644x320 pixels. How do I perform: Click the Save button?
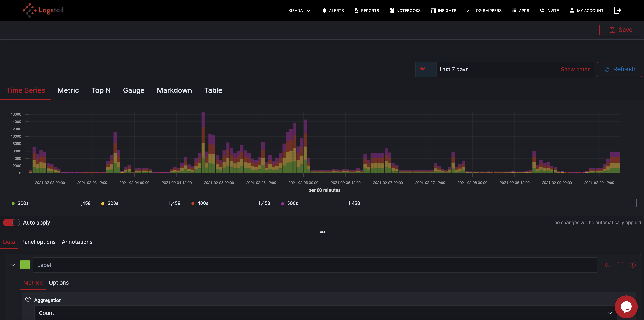(621, 30)
